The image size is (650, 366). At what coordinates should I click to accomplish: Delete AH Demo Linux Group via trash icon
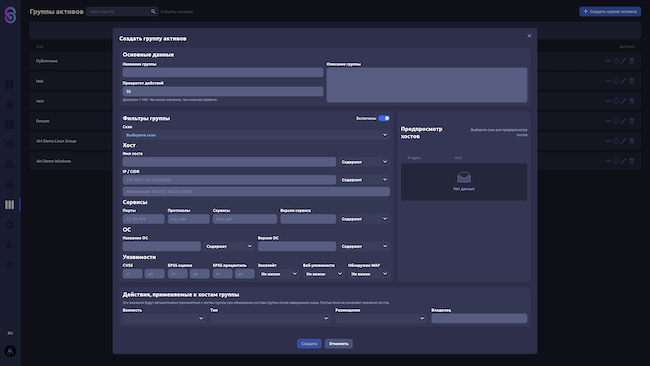632,141
